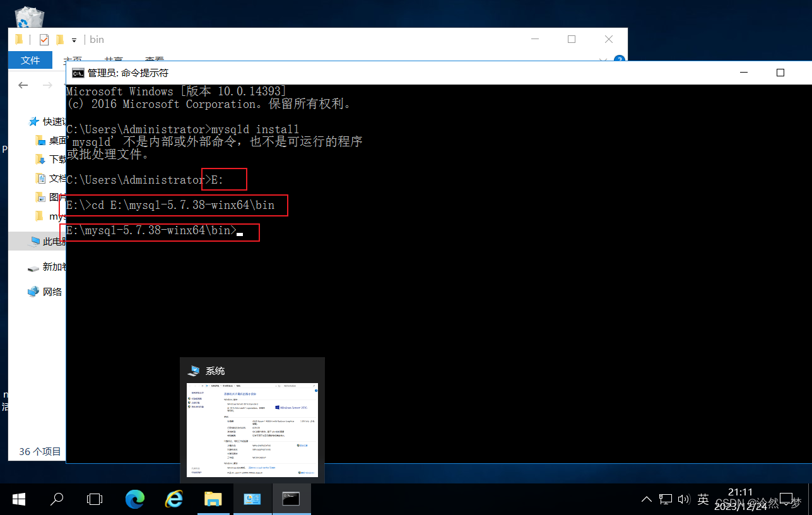Open Microsoft Edge from the taskbar
Viewport: 812px width, 515px height.
click(x=134, y=499)
